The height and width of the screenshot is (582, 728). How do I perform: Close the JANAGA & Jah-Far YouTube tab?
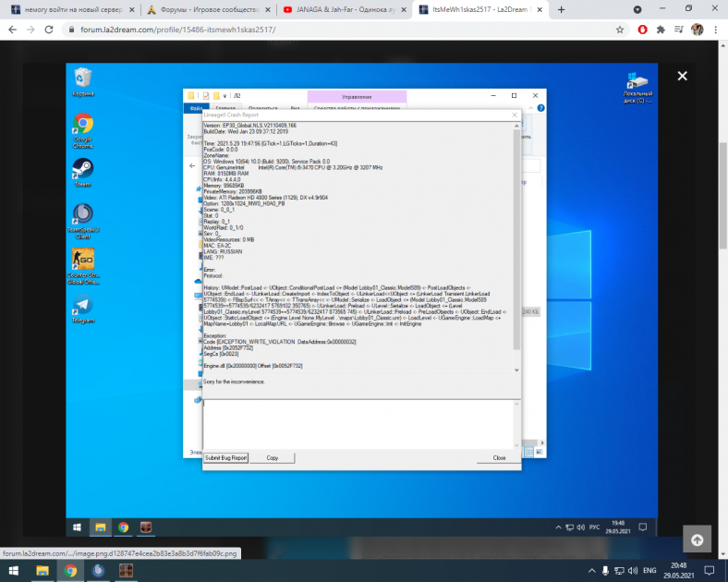404,9
